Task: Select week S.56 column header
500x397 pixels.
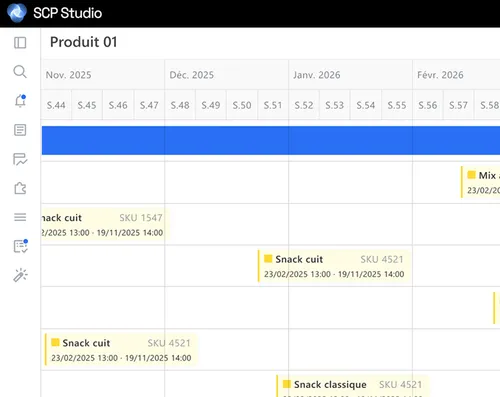Action: point(428,105)
